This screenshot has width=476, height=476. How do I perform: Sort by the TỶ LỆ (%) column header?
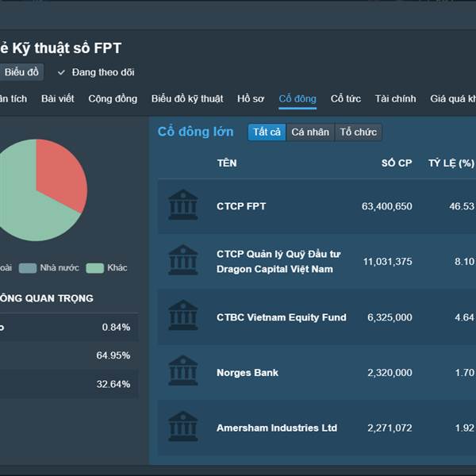[x=451, y=163]
